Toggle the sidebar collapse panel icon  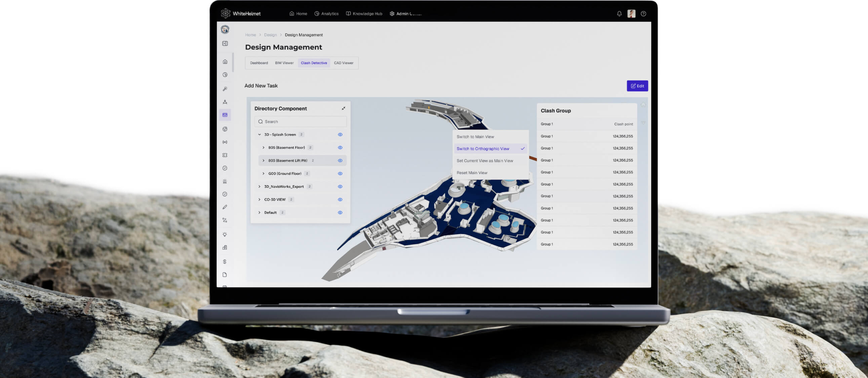[225, 43]
